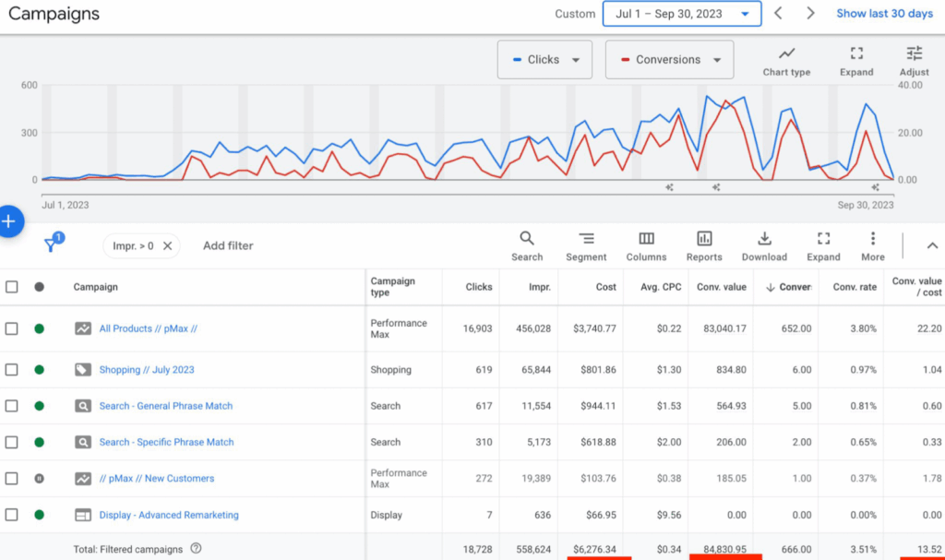Change status of Display - Advanced Remarketing
945x560 pixels.
click(x=39, y=515)
